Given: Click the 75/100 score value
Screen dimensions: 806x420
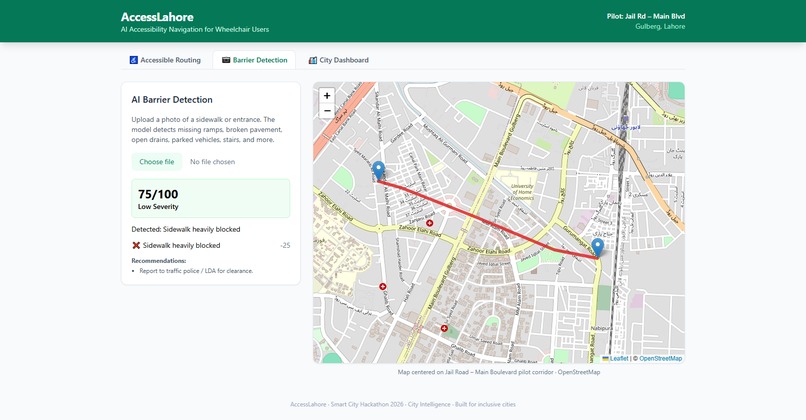Looking at the screenshot, I should click(x=158, y=194).
